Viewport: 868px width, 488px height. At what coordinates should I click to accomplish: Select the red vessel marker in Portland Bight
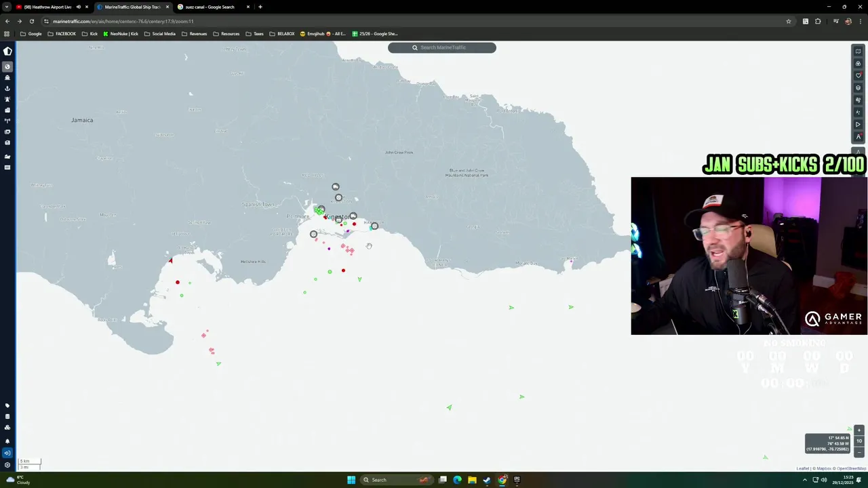(x=178, y=283)
